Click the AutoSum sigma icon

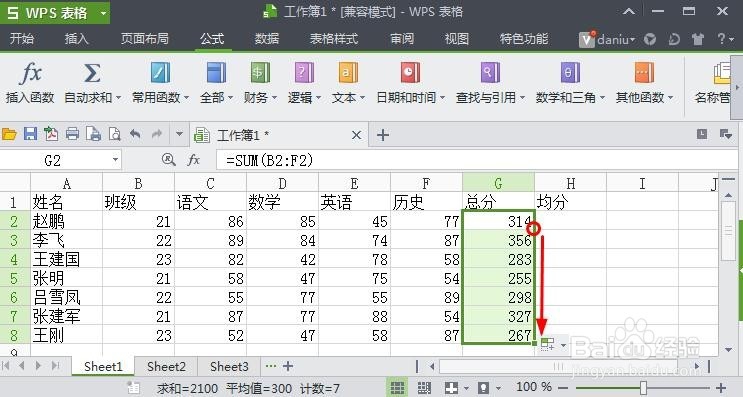coord(92,73)
